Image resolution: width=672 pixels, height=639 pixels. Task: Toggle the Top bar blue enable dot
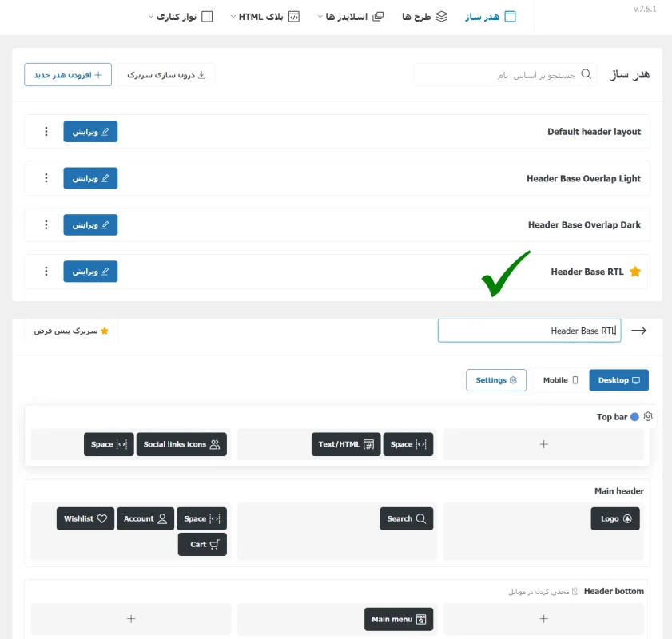(x=634, y=417)
